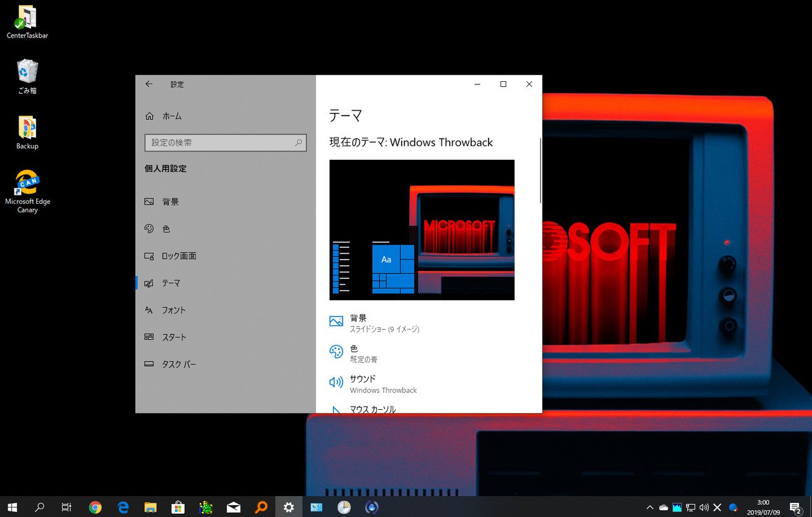This screenshot has height=517, width=812.
Task: Close the Settings window
Action: (529, 84)
